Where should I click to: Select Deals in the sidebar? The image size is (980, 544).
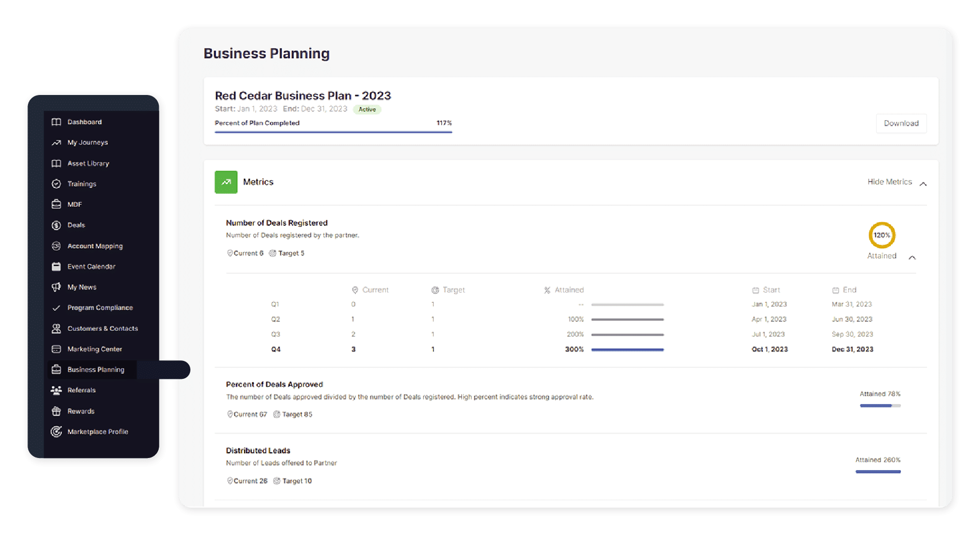click(76, 225)
